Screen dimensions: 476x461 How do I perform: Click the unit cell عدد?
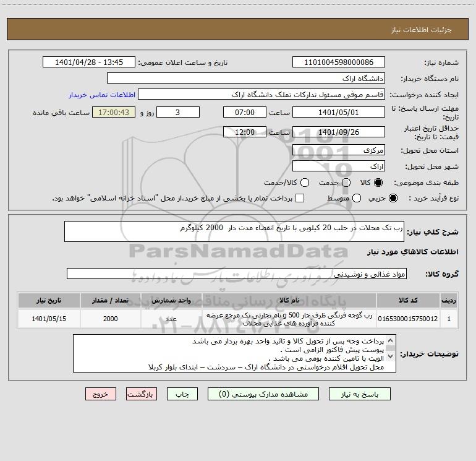click(171, 319)
